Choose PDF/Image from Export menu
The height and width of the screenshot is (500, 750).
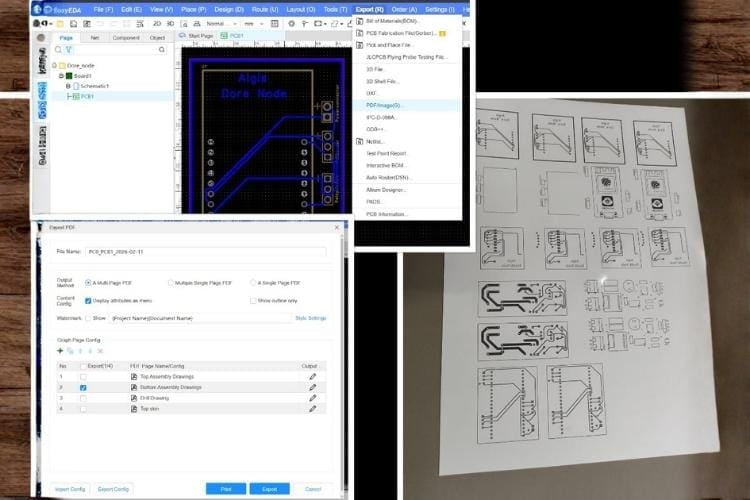[x=383, y=105]
